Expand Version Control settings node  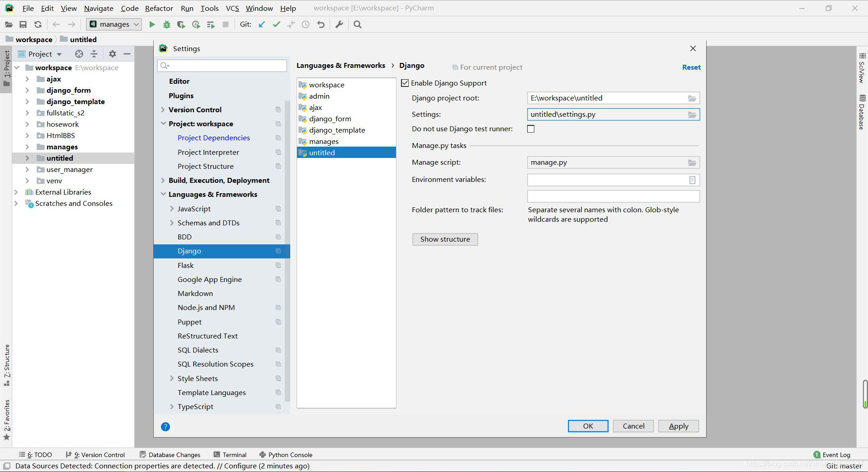pos(163,110)
